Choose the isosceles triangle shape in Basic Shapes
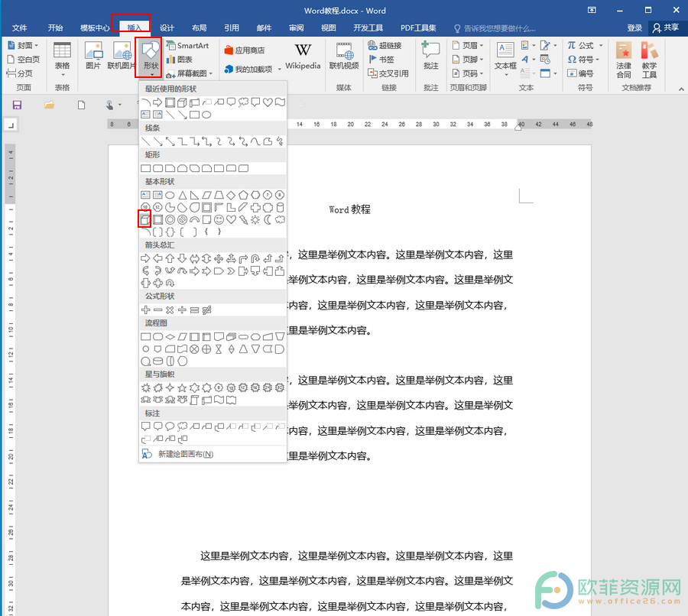Screen dimensions: 688x616 click(x=182, y=195)
